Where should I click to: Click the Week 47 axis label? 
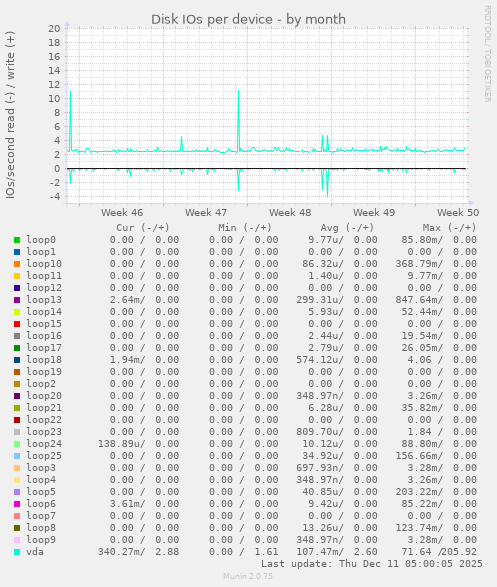click(x=206, y=213)
